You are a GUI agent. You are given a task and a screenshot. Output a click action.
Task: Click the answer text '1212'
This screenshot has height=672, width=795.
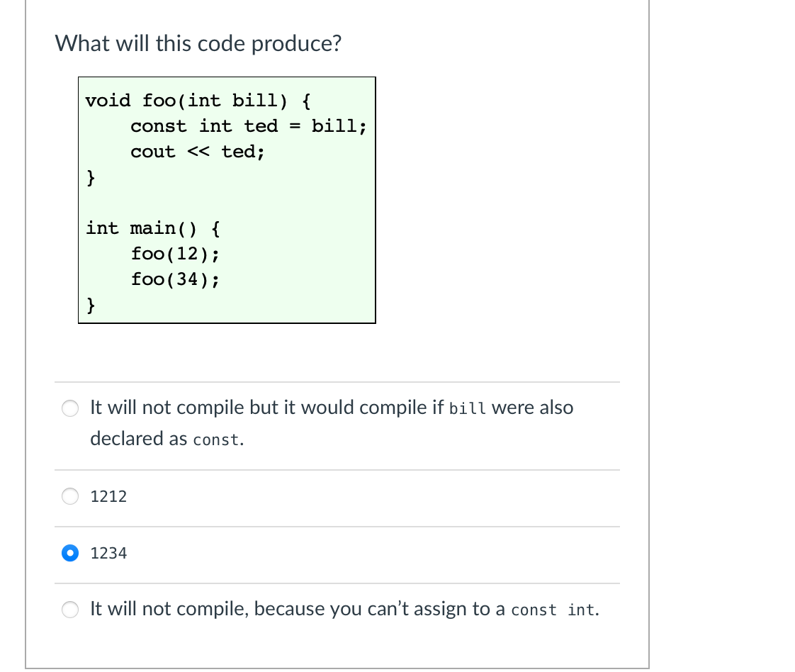pos(108,496)
